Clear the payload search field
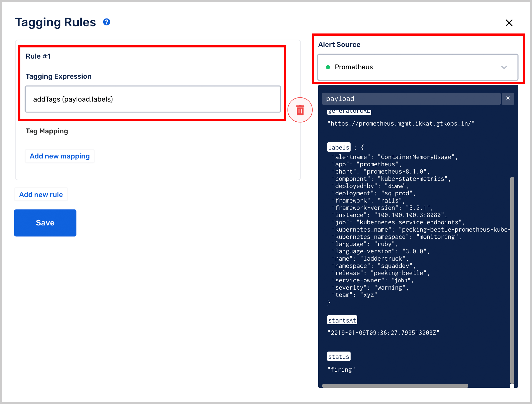 coord(508,98)
